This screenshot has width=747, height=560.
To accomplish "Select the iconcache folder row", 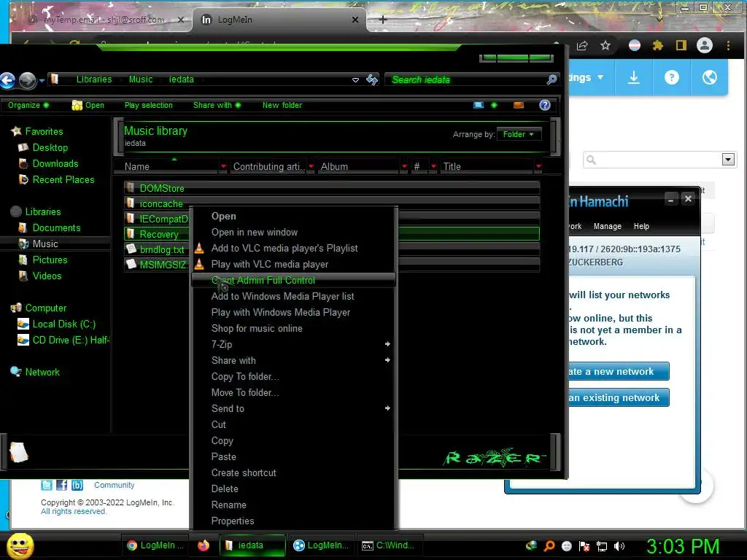I will [332, 203].
